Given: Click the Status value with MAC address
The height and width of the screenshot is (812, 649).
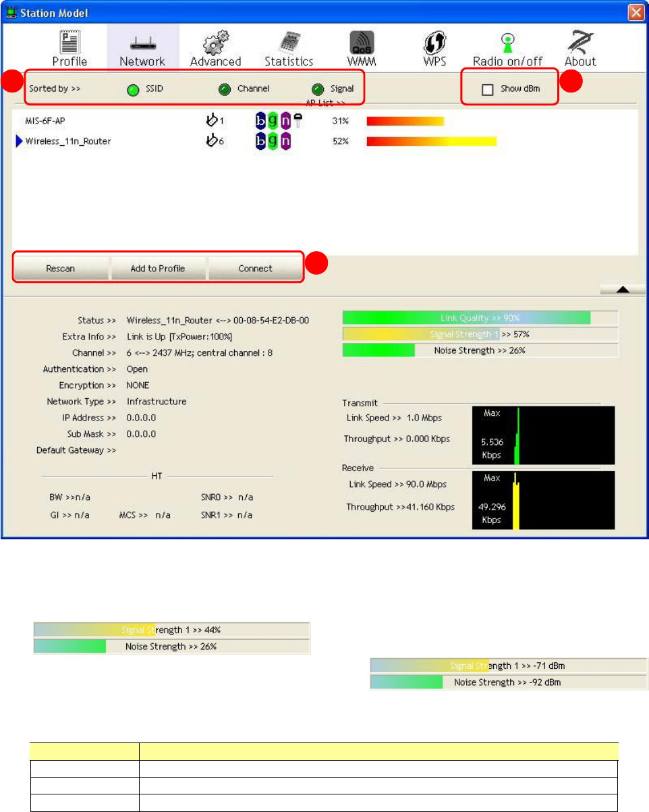Looking at the screenshot, I should [218, 321].
